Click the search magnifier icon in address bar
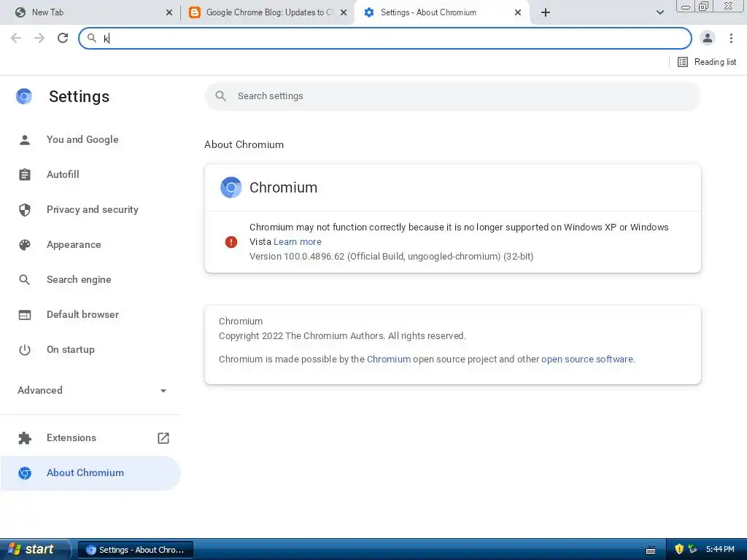This screenshot has height=560, width=747. click(x=92, y=38)
